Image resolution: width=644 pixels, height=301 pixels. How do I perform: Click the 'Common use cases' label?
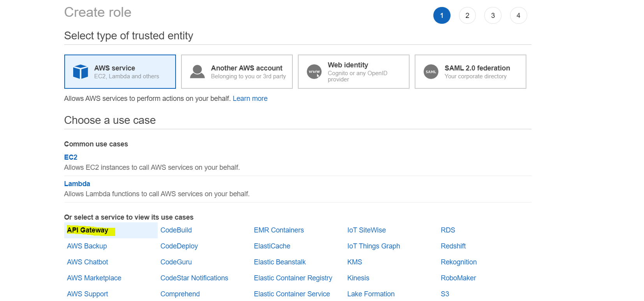point(96,144)
